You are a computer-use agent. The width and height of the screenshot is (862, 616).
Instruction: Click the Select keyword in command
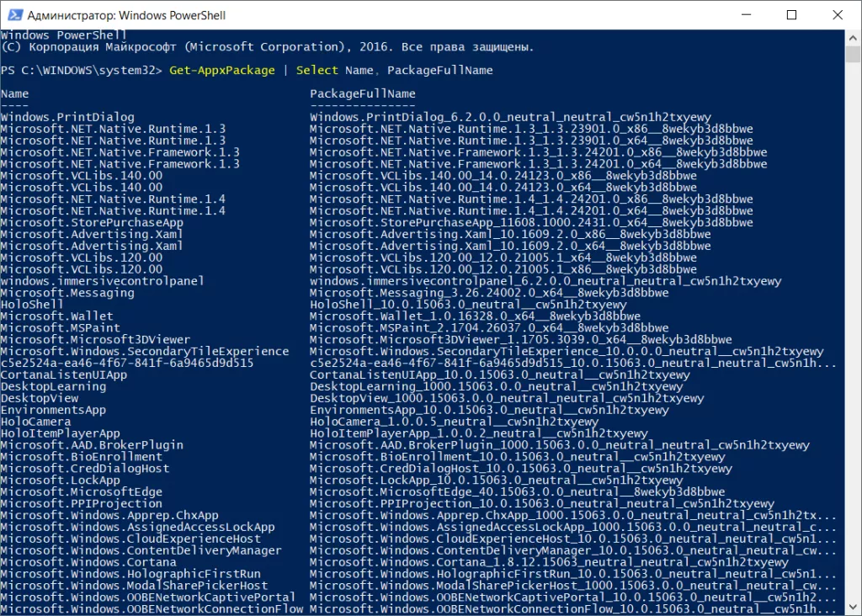[317, 71]
